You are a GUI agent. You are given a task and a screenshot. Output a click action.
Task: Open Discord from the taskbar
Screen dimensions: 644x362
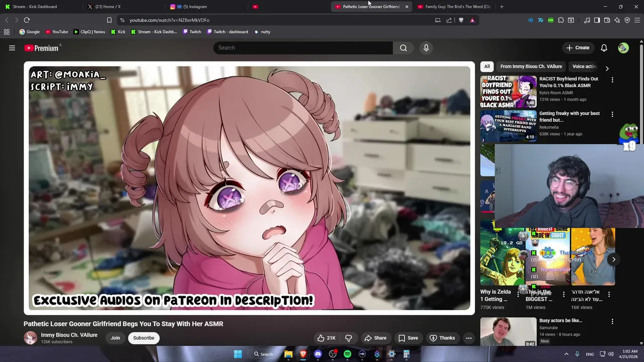pyautogui.click(x=318, y=354)
